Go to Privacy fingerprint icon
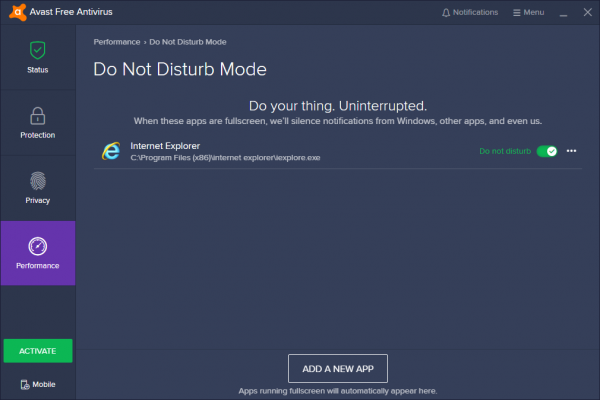 [x=37, y=181]
